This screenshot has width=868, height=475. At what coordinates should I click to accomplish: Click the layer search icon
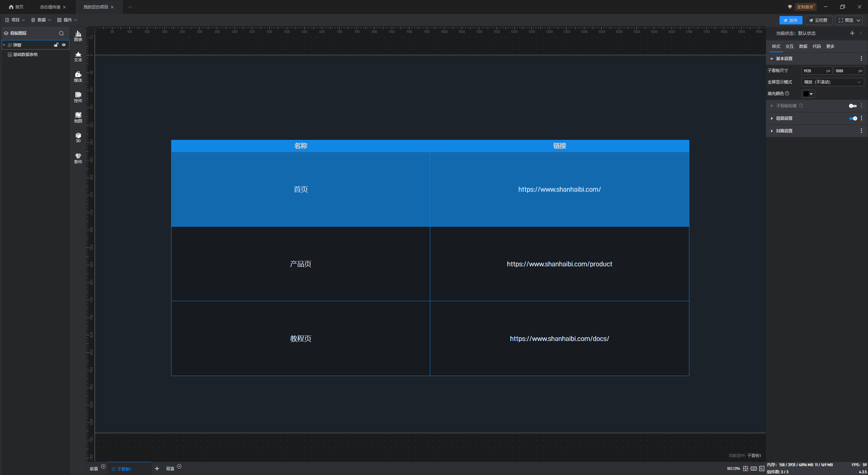point(61,33)
